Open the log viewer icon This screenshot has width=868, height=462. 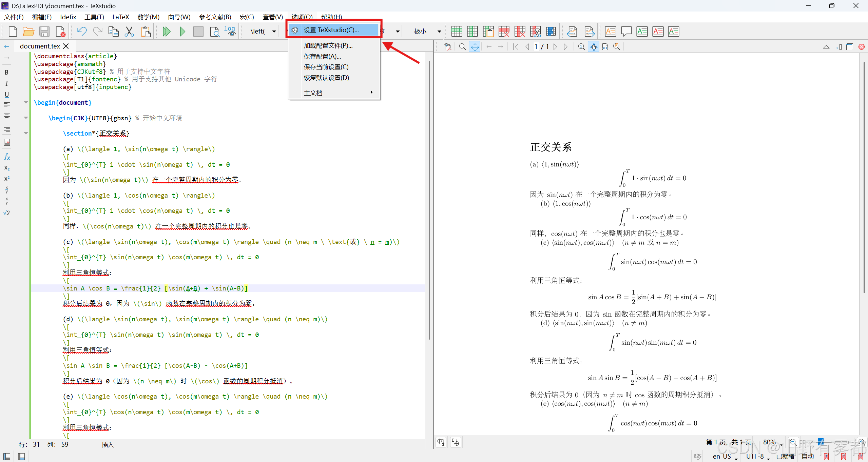coord(230,32)
